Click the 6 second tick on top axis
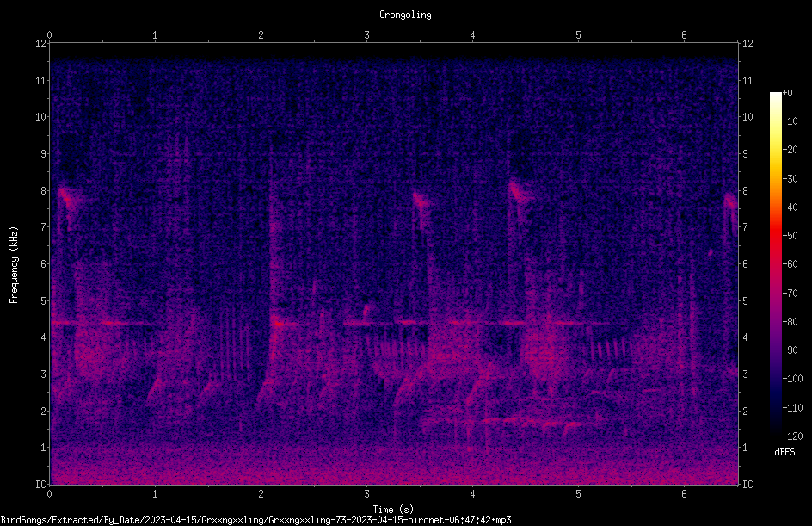The image size is (812, 526). (x=684, y=35)
